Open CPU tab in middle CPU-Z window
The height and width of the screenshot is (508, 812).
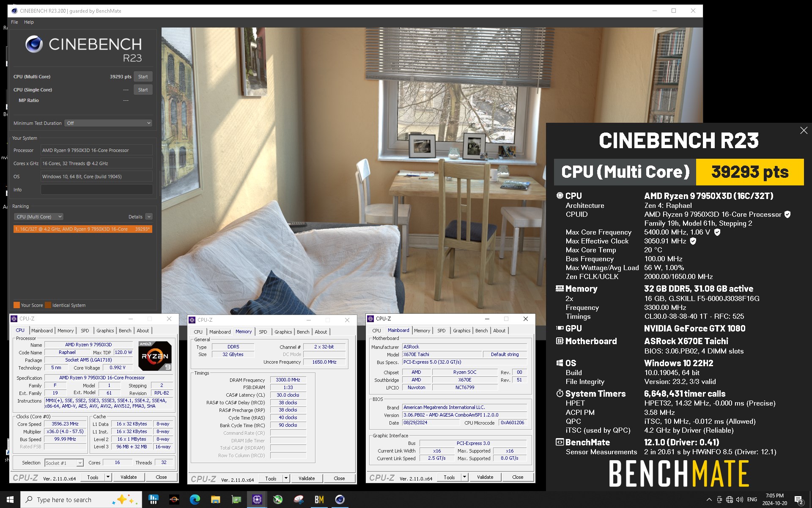coord(198,332)
